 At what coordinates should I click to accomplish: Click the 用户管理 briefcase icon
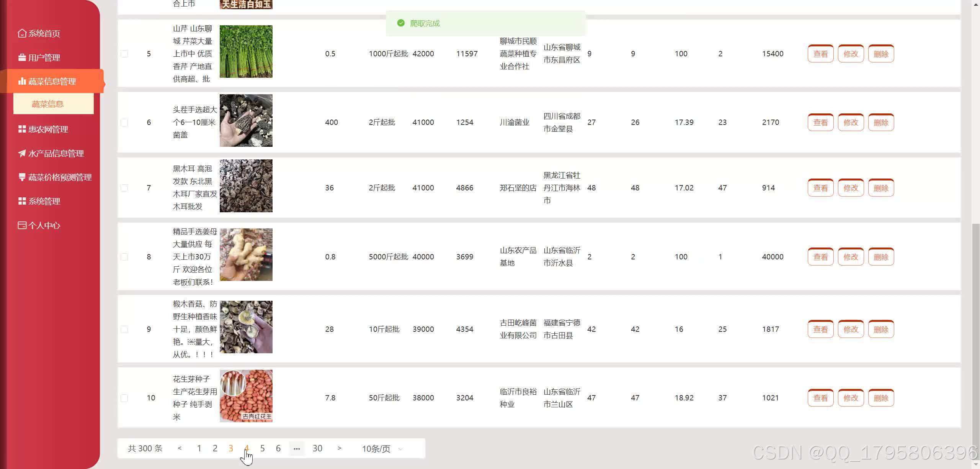coord(22,57)
